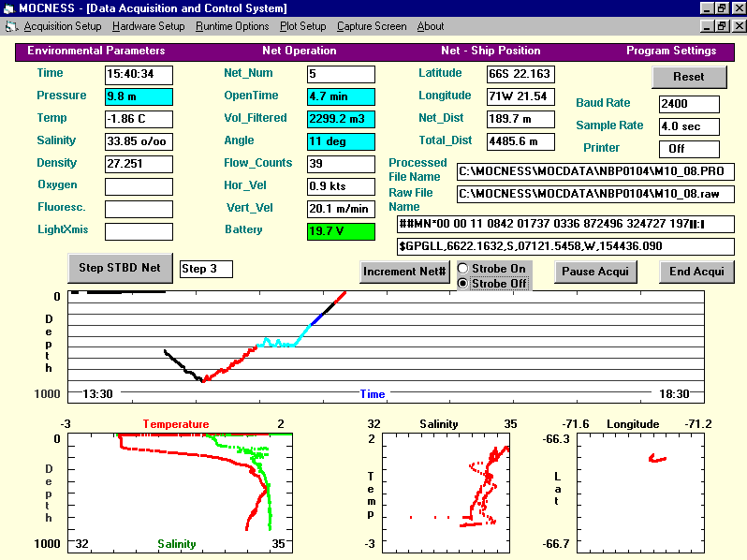Click the Sample Rate field showing 4.0 sec

(689, 126)
